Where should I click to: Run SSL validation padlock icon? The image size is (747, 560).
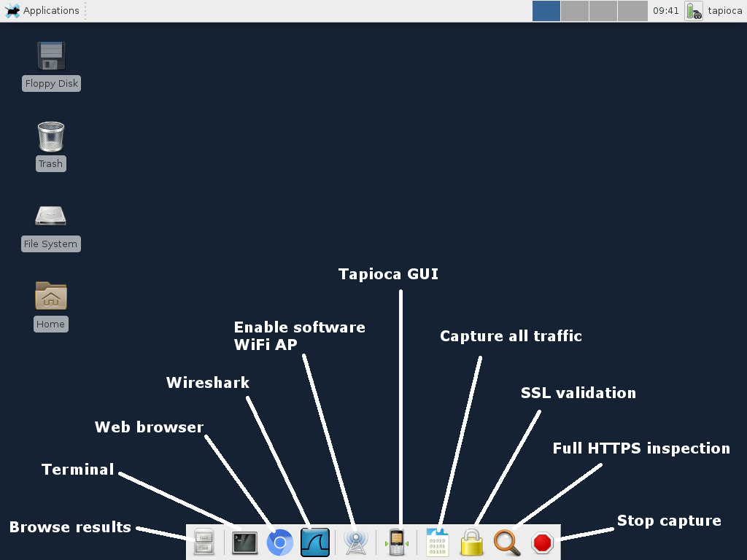[472, 542]
